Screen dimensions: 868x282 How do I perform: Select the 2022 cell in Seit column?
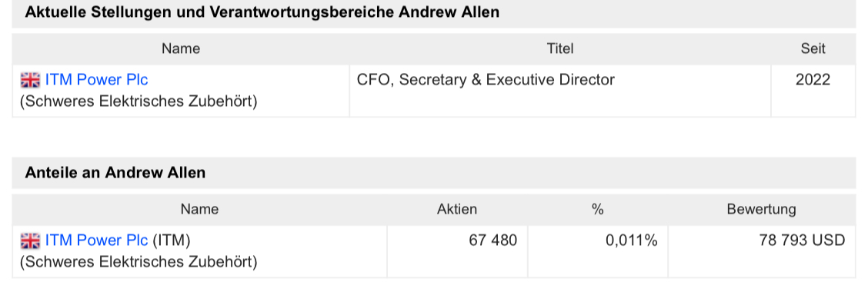coord(813,80)
